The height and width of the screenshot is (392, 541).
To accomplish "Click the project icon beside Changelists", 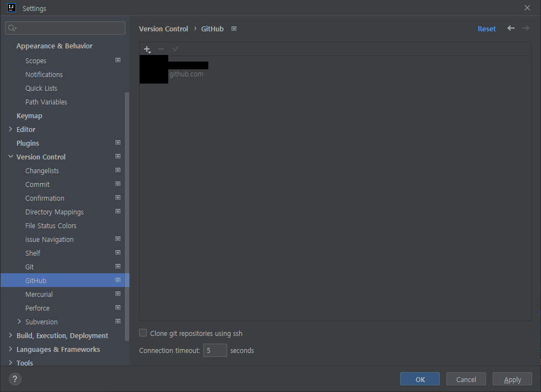I will (118, 170).
